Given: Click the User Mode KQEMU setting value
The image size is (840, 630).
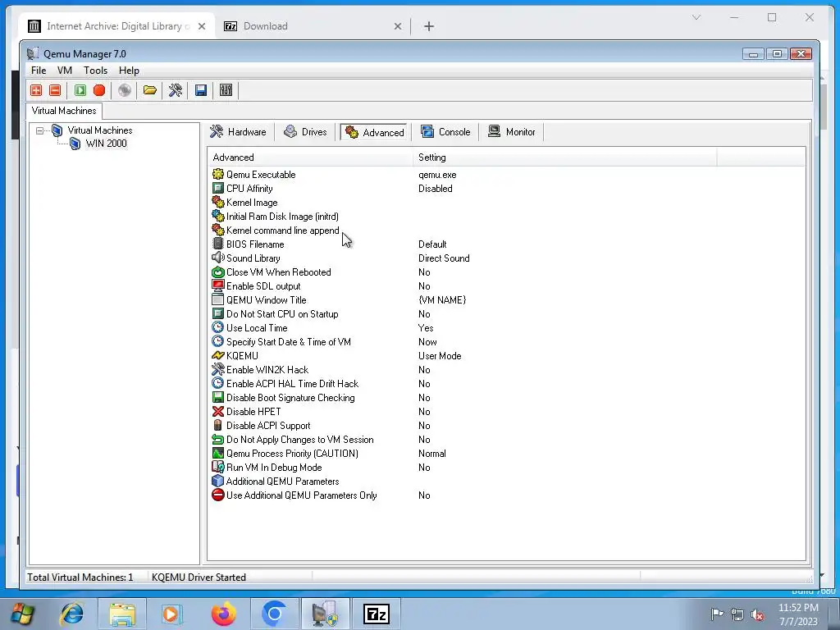Looking at the screenshot, I should [440, 356].
